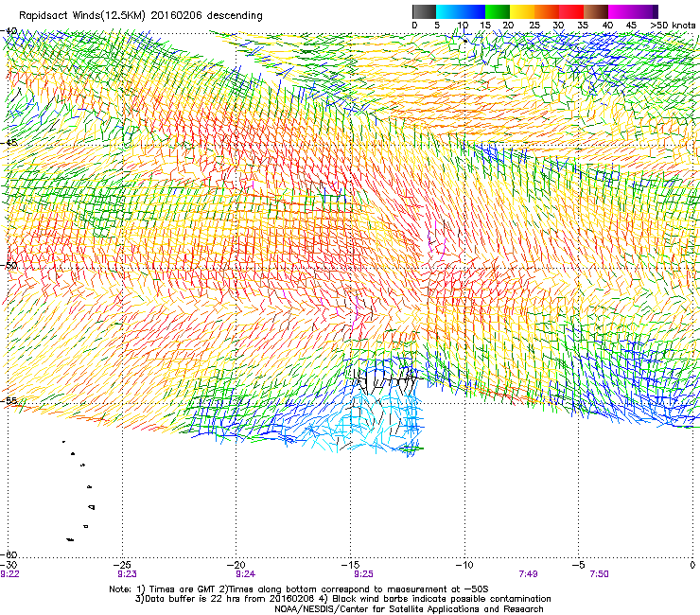Viewport: 700px width, 615px height.
Task: Click the gray 0–5 knots legend segment
Action: (x=424, y=11)
